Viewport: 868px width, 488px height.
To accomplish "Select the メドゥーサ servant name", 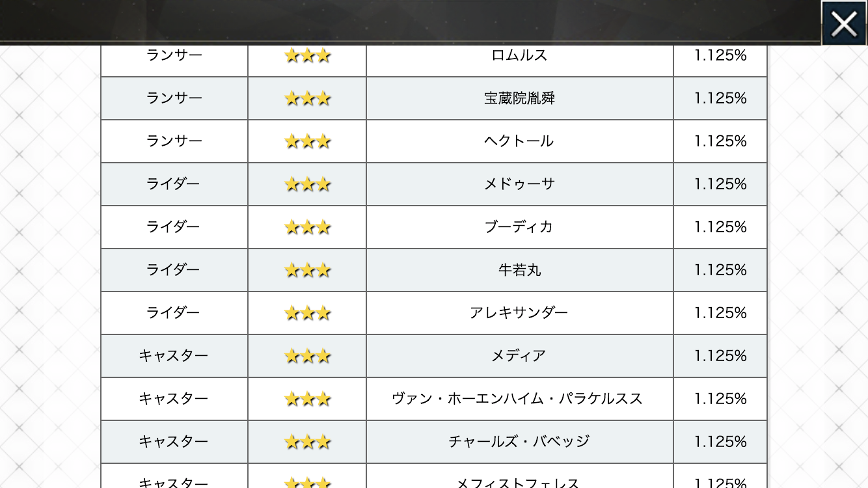I will [519, 184].
